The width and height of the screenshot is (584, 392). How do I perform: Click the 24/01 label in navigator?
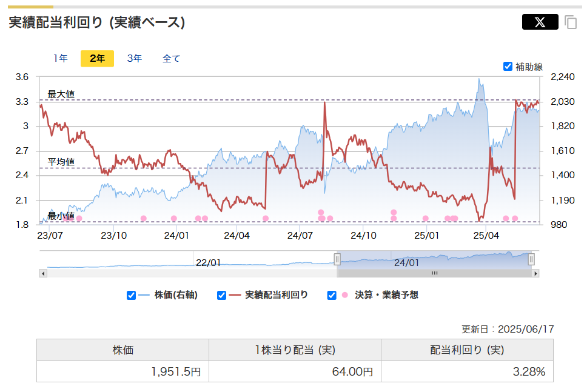(x=406, y=263)
